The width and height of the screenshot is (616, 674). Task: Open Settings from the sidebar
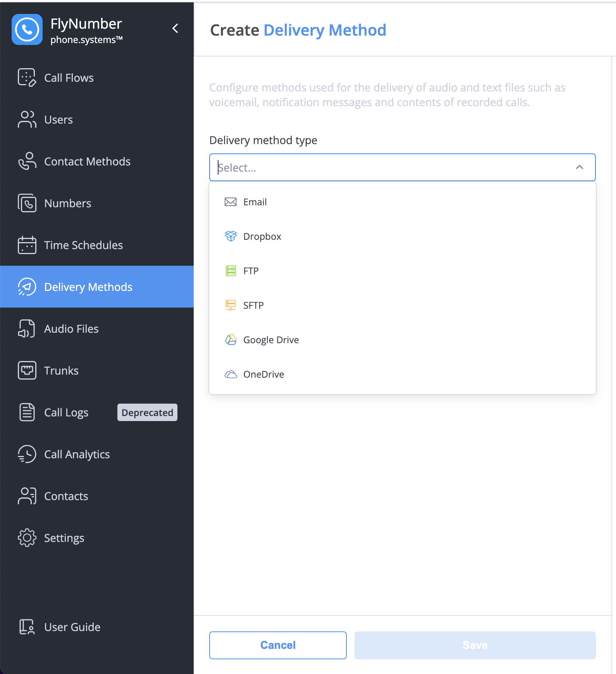[x=97, y=538]
